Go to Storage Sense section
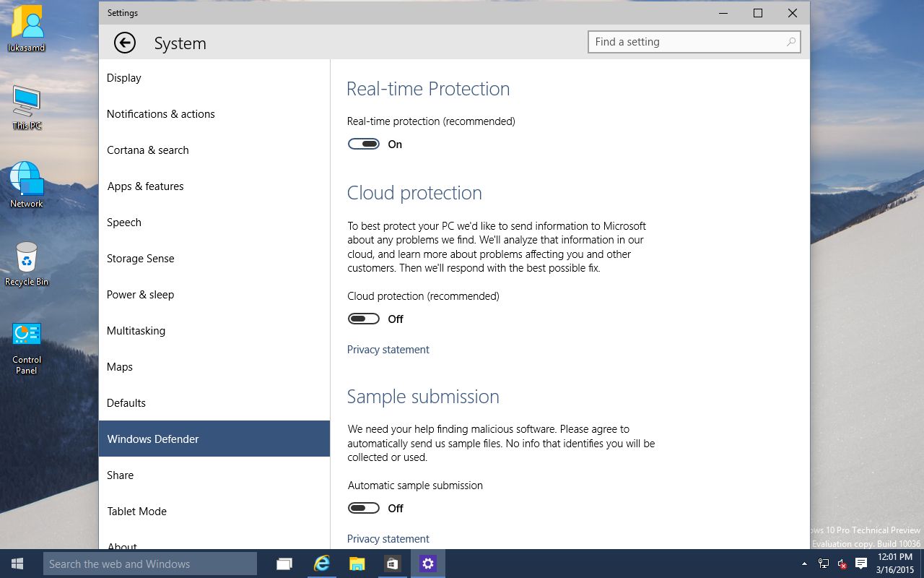 tap(141, 259)
